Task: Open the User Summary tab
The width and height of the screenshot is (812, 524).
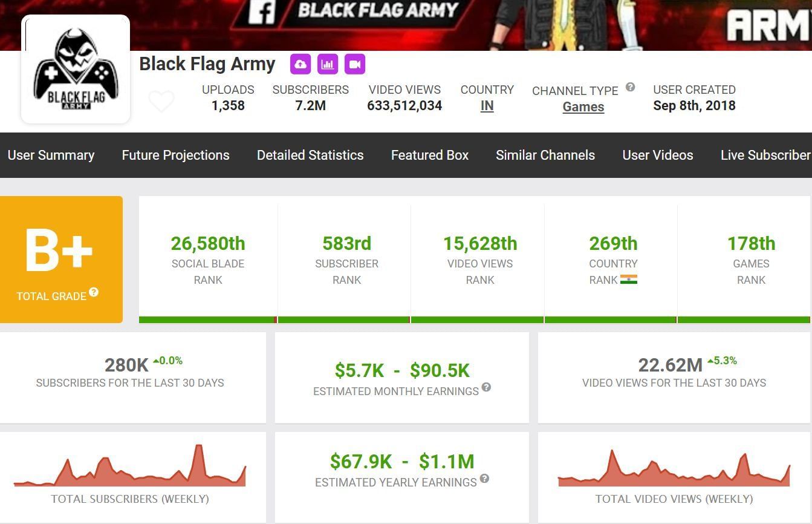Action: (x=51, y=155)
